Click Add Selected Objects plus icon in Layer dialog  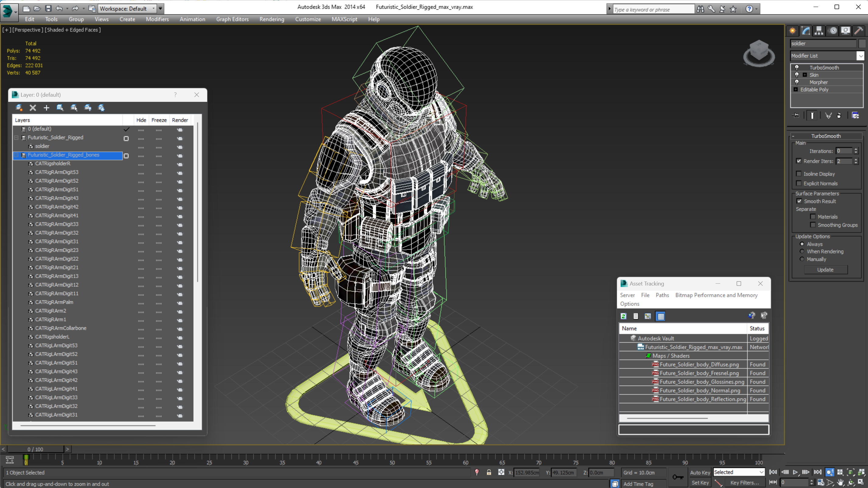point(47,108)
